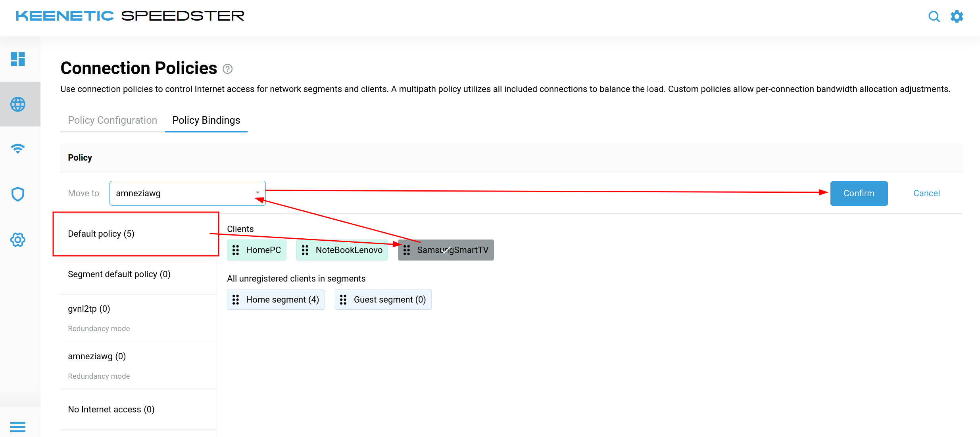
Task: Open the dashboard icon in sidebar
Action: click(x=18, y=59)
